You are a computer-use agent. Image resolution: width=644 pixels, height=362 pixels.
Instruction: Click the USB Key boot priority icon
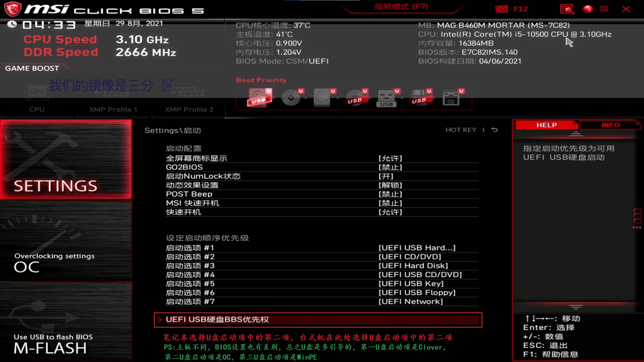(x=386, y=98)
